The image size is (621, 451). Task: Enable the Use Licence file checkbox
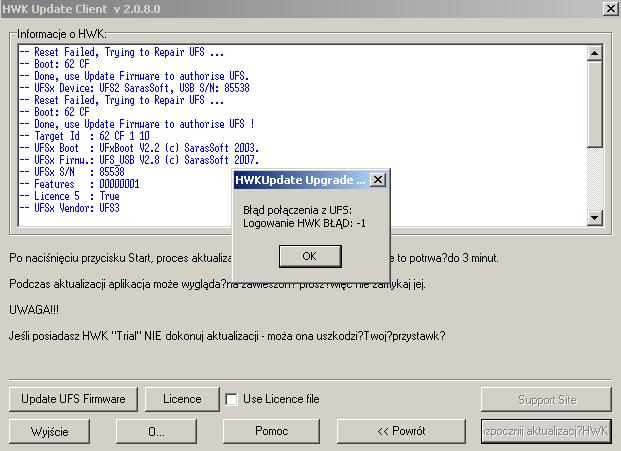tap(231, 399)
